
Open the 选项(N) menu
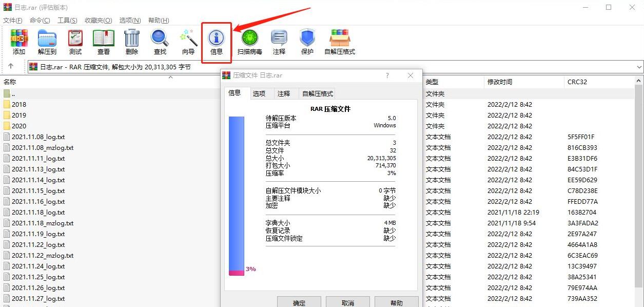[x=130, y=21]
